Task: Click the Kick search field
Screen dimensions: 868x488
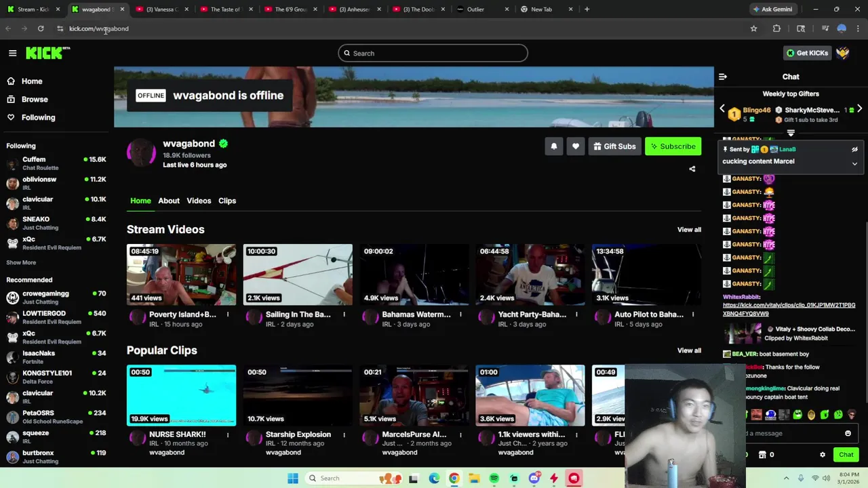Action: point(433,53)
